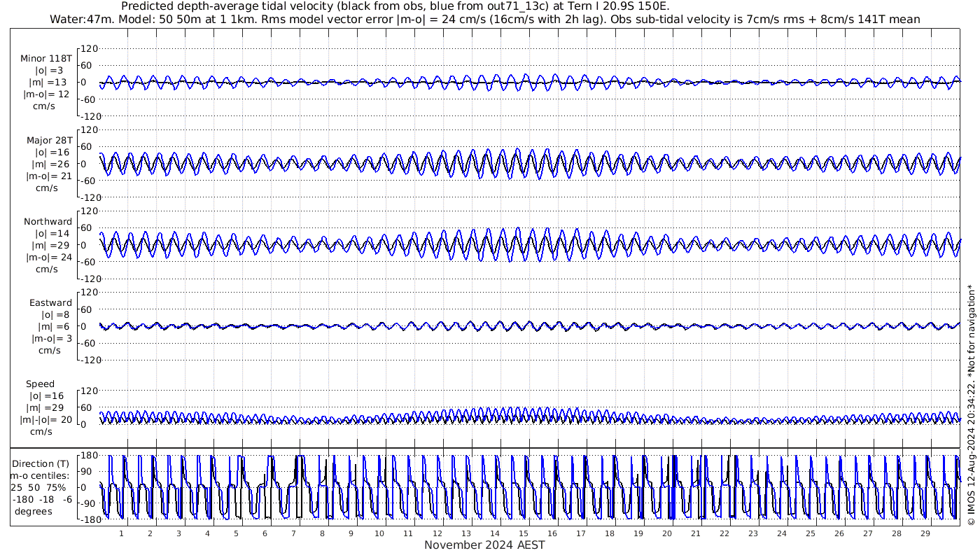Click the '-90' tick on Direction axis
980x560 pixels.
point(87,504)
